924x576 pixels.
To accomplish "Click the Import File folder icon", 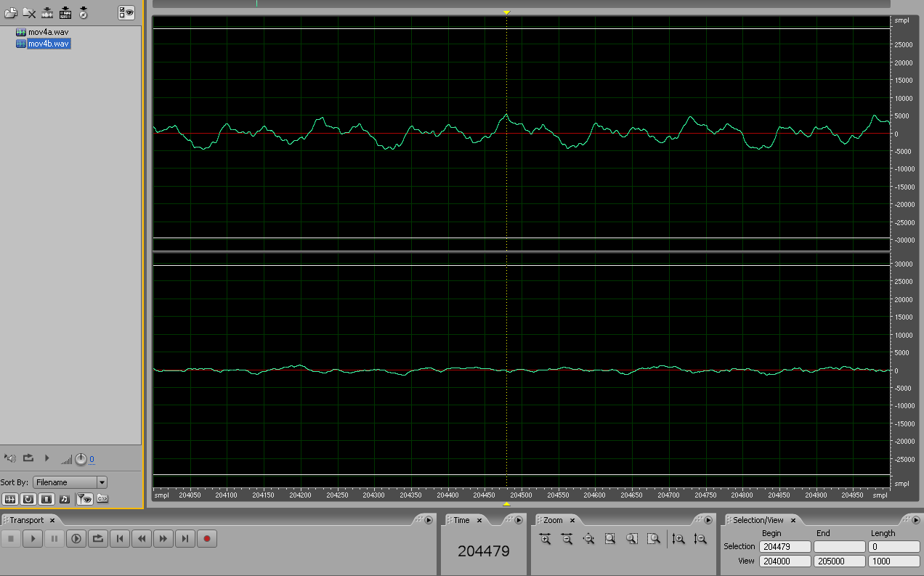I will (x=11, y=12).
